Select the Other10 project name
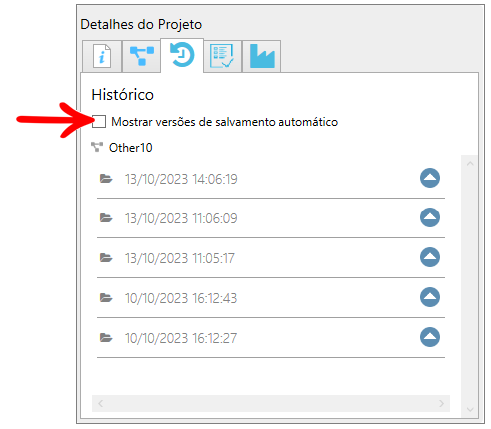This screenshot has height=429, width=491. [131, 148]
